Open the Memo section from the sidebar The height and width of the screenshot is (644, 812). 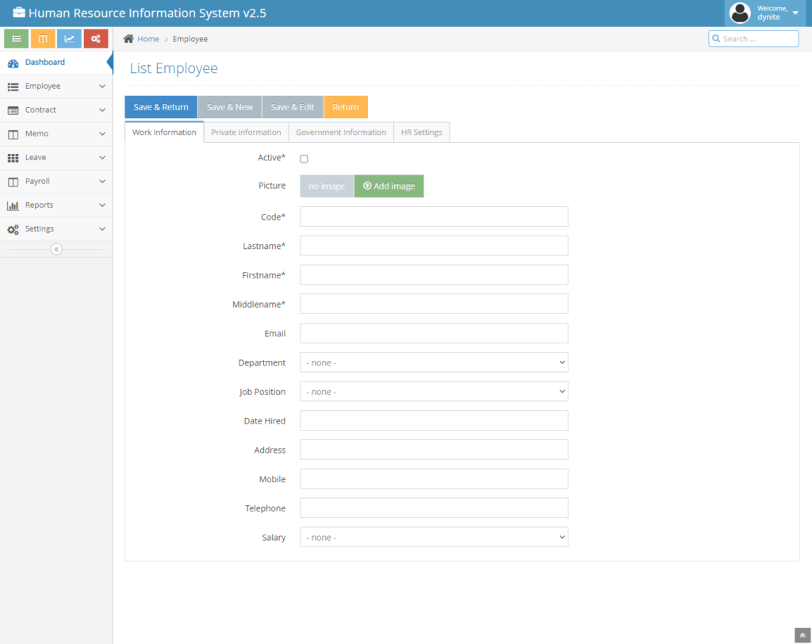click(x=56, y=134)
